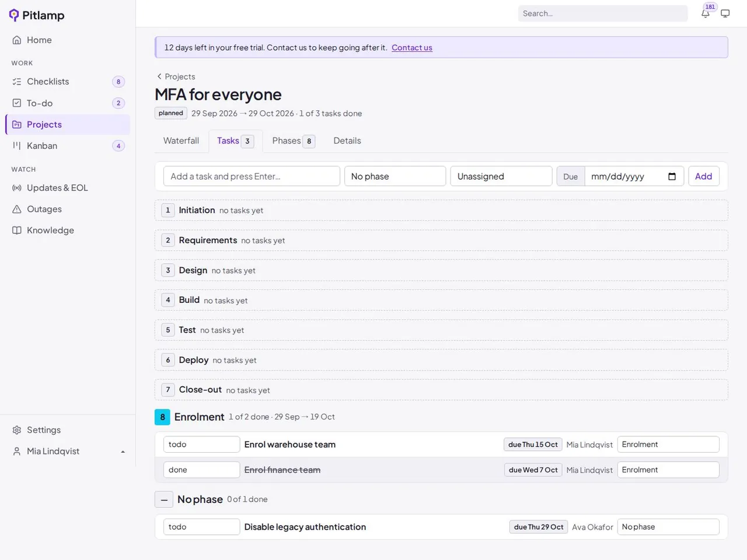Open the Unassigned assignee dropdown

pos(501,176)
